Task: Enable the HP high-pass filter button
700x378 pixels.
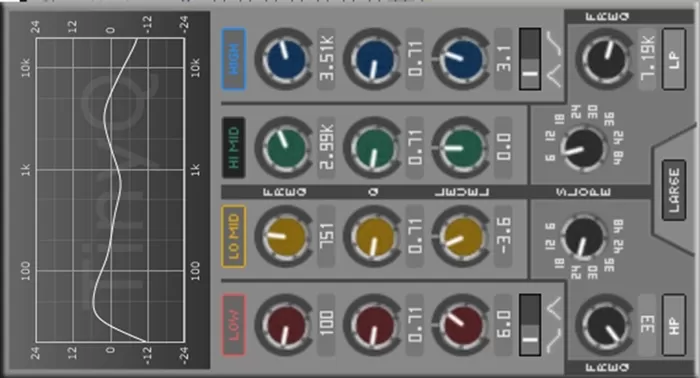Action: point(674,325)
